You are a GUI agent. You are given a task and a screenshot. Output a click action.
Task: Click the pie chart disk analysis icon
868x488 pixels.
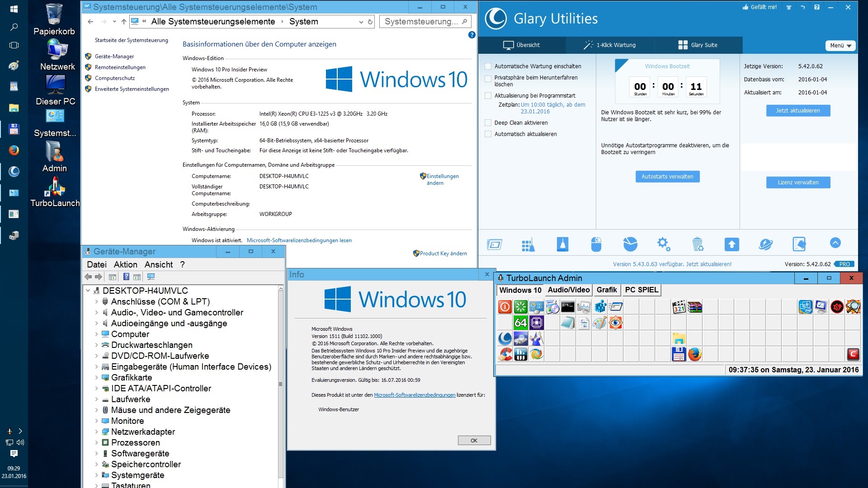pos(630,244)
